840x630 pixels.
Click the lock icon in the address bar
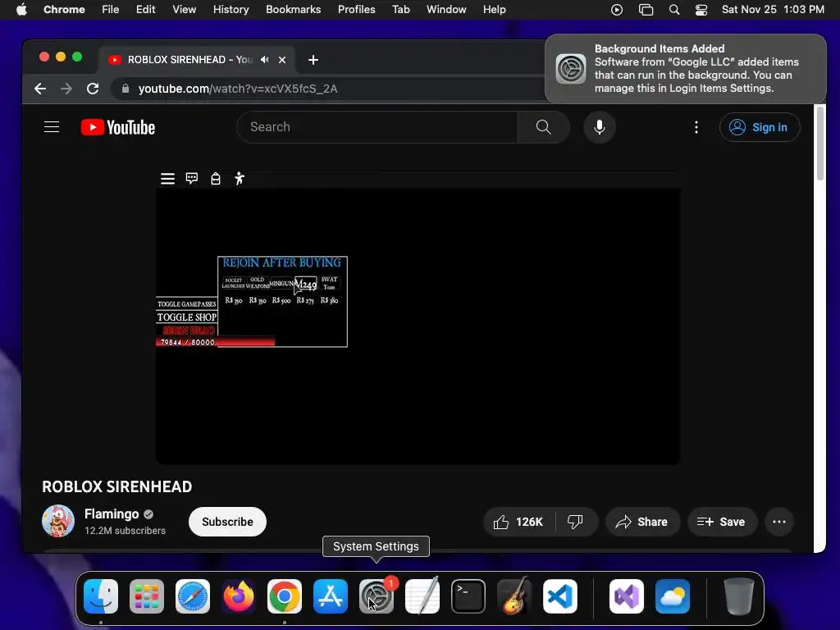(126, 89)
